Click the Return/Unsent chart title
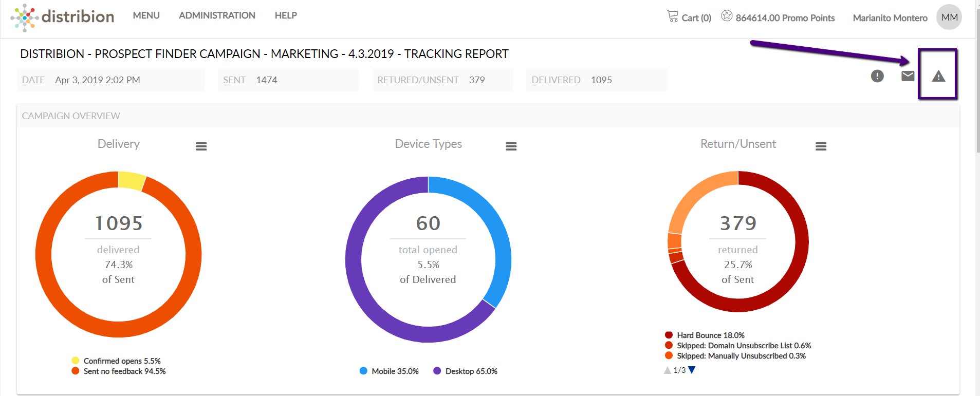This screenshot has width=980, height=396. point(738,144)
